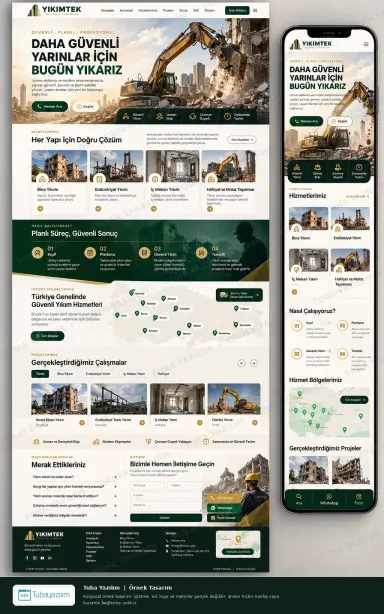Open the Endüstriyel Tesis Yıkımı project photo
This screenshot has height=614, width=384.
pyautogui.click(x=119, y=399)
